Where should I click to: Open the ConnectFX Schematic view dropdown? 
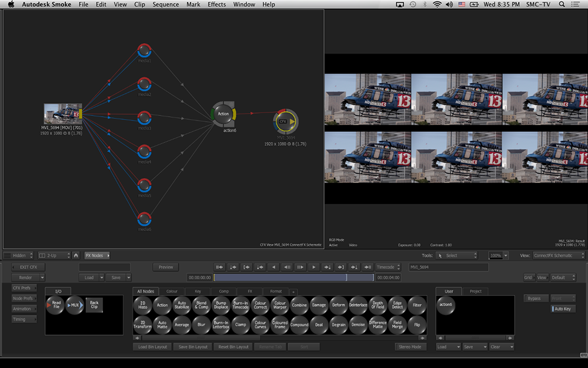pos(558,256)
